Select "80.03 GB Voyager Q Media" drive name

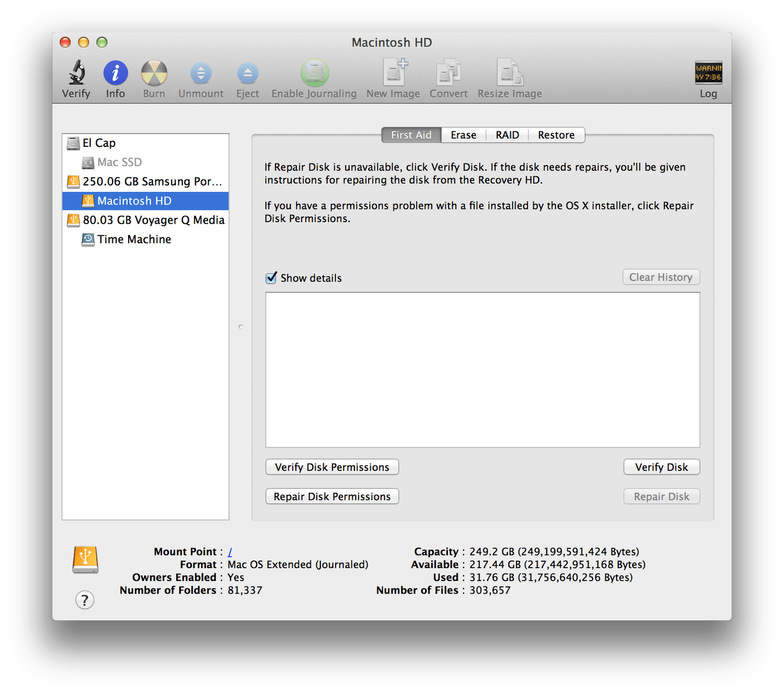(x=154, y=221)
